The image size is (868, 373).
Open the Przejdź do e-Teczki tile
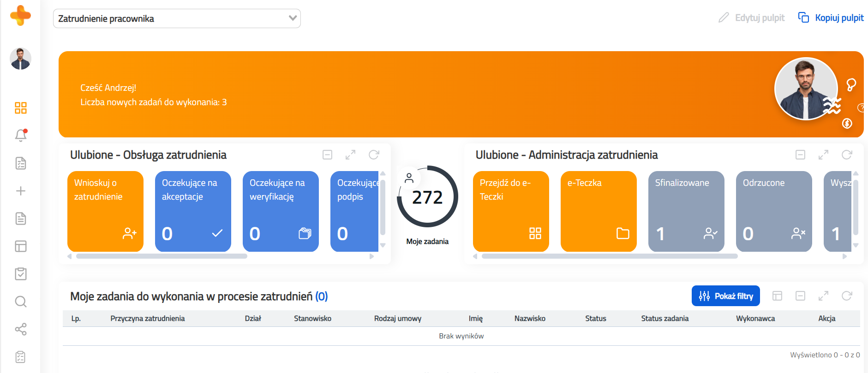coord(511,211)
